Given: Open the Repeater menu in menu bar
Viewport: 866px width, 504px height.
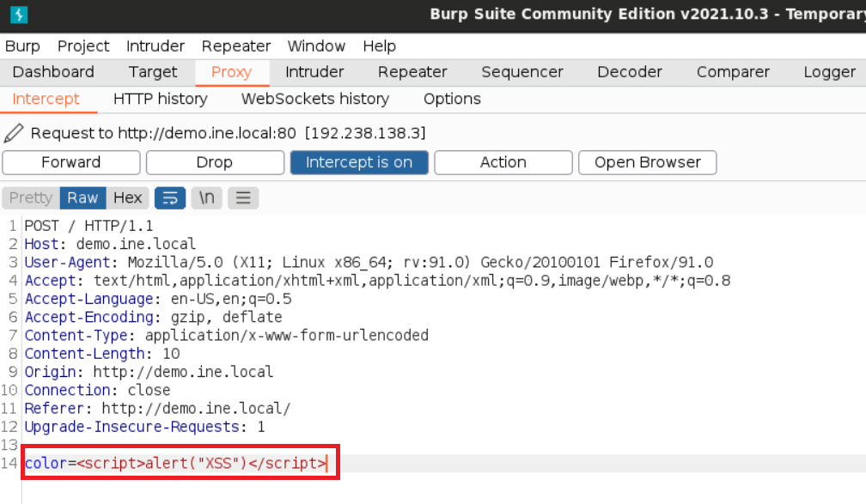Looking at the screenshot, I should click(235, 46).
